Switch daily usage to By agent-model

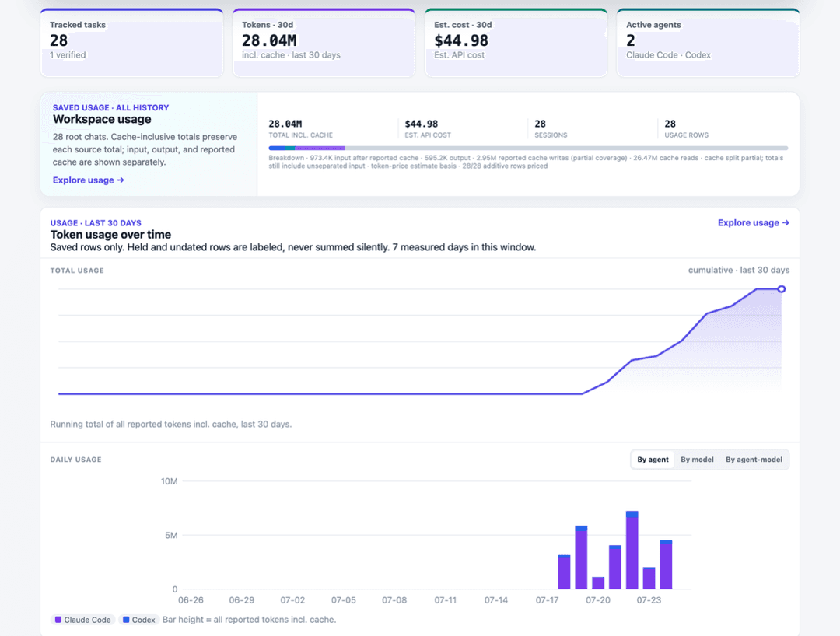pyautogui.click(x=754, y=460)
